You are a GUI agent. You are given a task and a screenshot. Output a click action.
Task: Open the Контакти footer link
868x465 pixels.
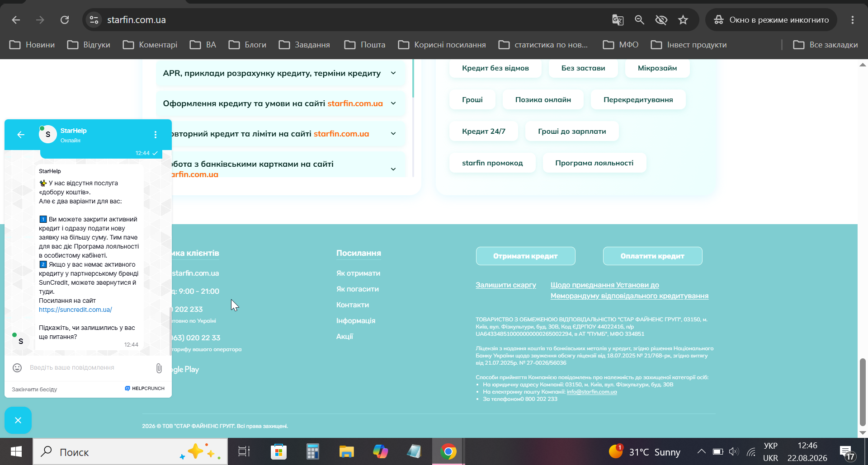click(353, 305)
